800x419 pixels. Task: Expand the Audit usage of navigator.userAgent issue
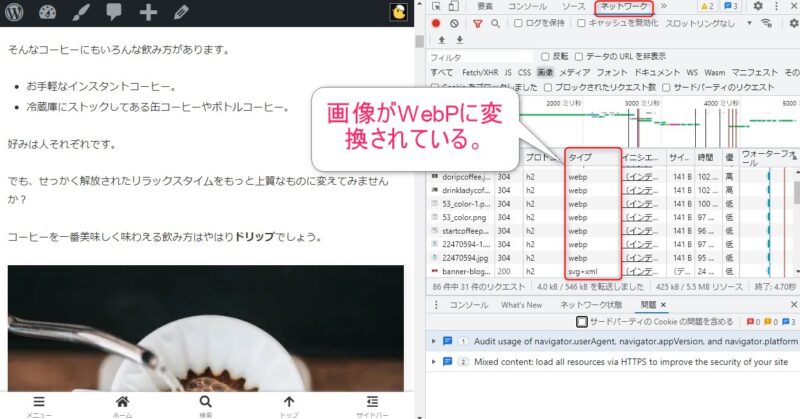tap(434, 341)
